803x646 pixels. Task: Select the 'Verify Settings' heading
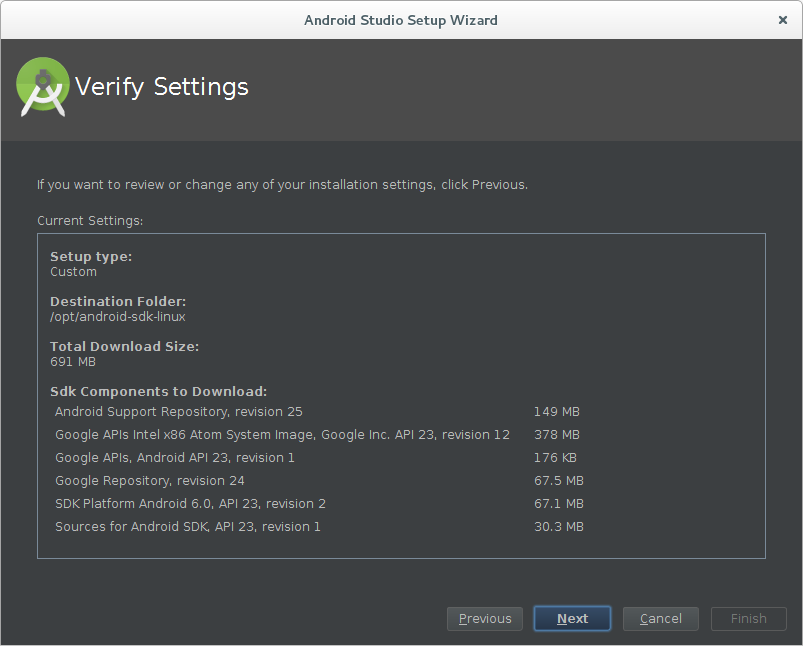point(162,87)
